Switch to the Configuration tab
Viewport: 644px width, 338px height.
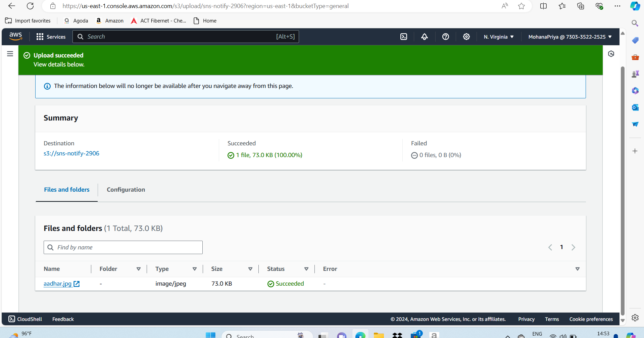[x=126, y=190]
